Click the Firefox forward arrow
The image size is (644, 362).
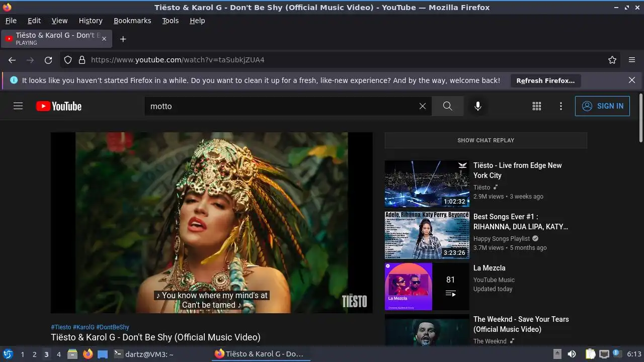coord(30,60)
